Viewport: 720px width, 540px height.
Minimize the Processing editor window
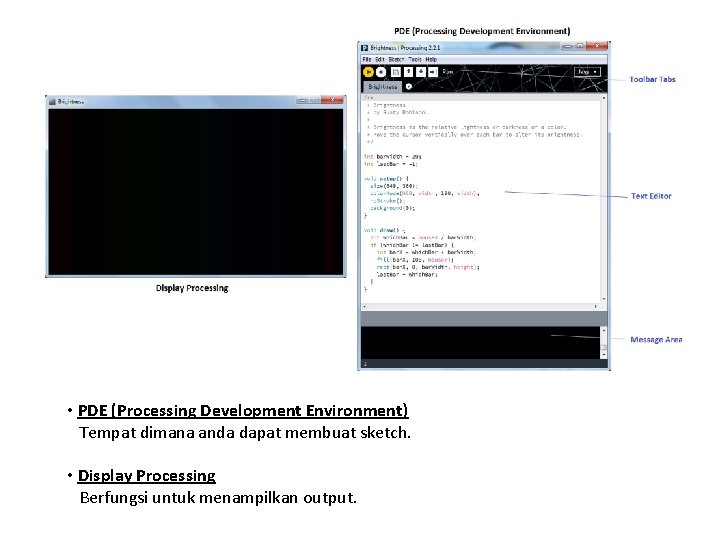point(568,46)
